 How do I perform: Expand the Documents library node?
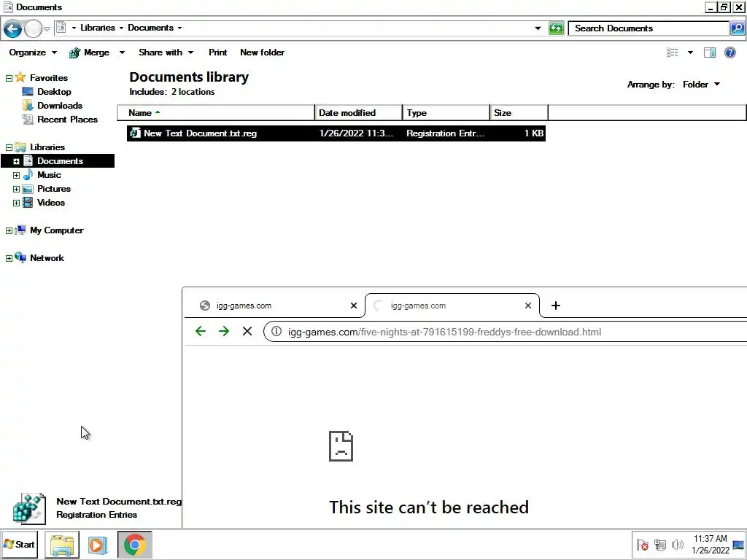click(x=16, y=161)
